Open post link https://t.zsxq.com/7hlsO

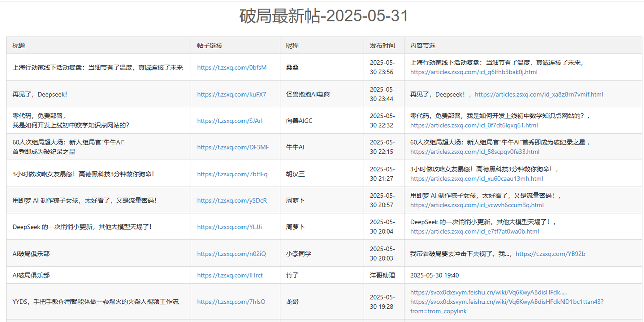[231, 302]
